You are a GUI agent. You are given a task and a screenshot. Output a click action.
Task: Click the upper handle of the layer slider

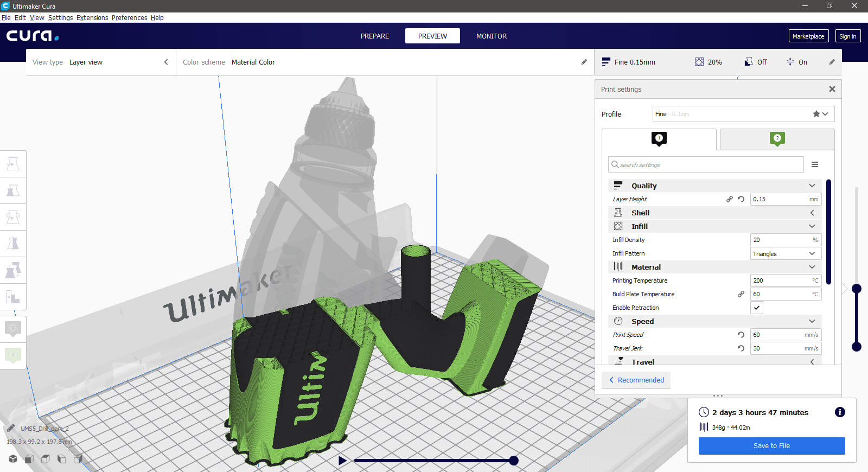coord(857,289)
